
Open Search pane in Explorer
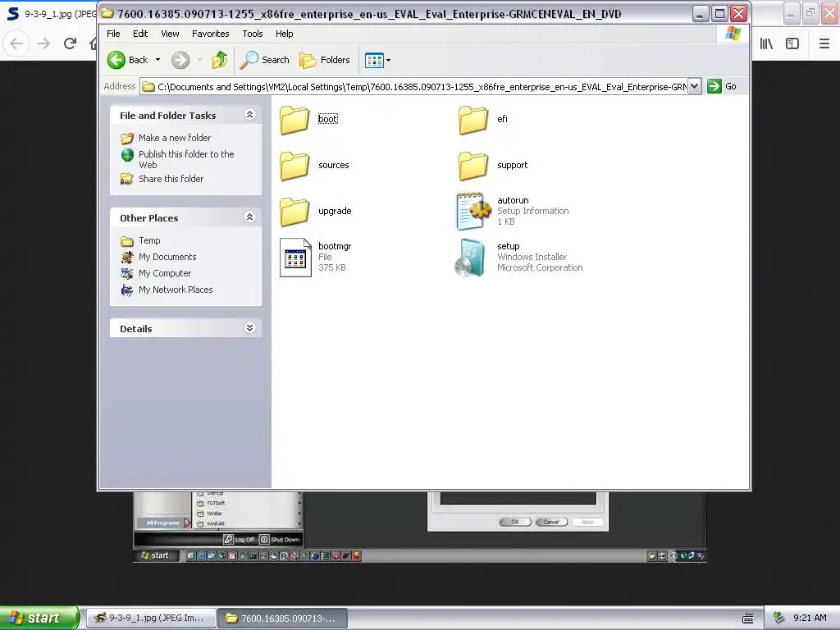coord(265,60)
